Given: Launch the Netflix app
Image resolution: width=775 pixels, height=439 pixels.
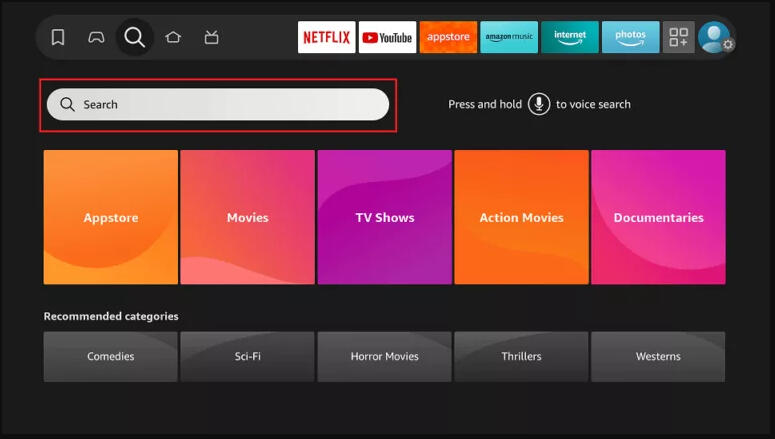Looking at the screenshot, I should pyautogui.click(x=326, y=38).
